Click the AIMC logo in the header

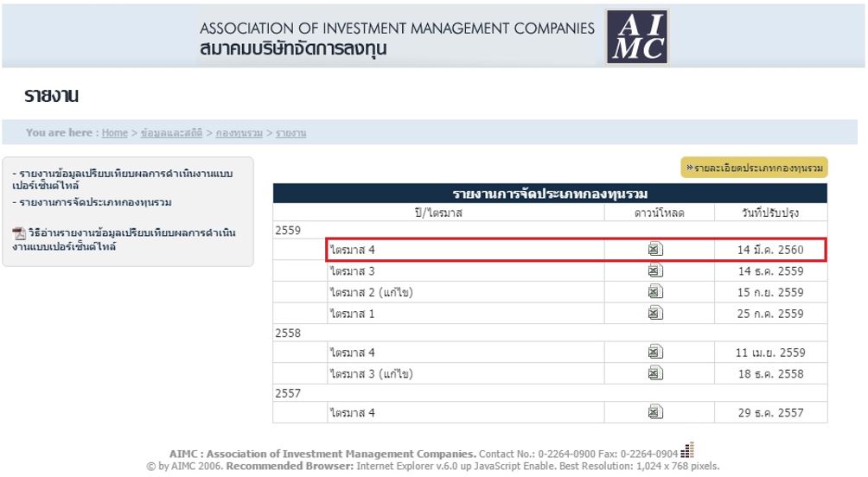[x=636, y=37]
